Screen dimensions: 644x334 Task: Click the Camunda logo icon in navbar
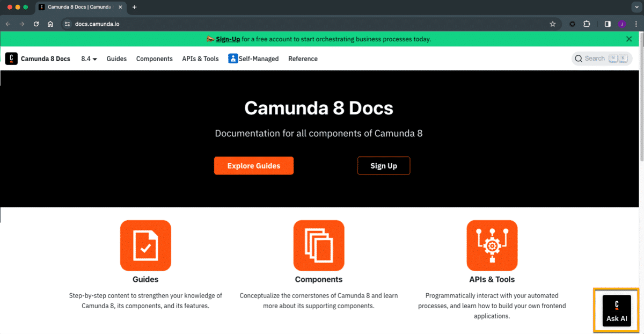(11, 59)
